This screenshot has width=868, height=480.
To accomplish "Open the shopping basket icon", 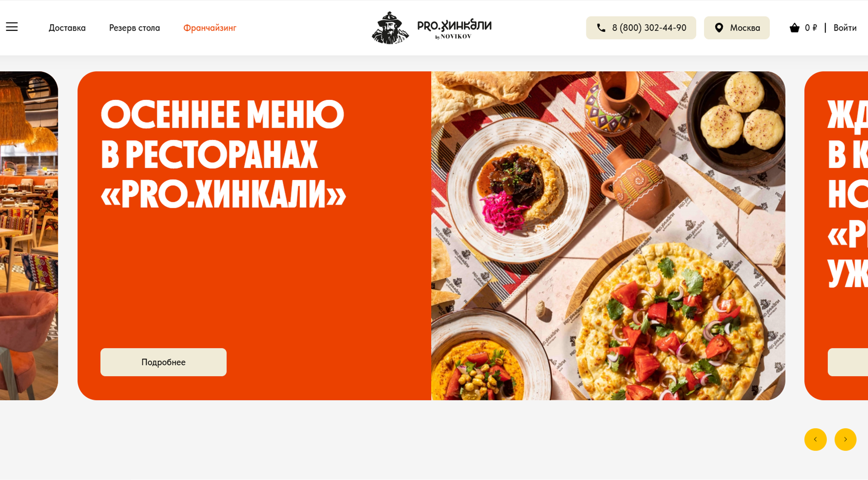I will 794,28.
